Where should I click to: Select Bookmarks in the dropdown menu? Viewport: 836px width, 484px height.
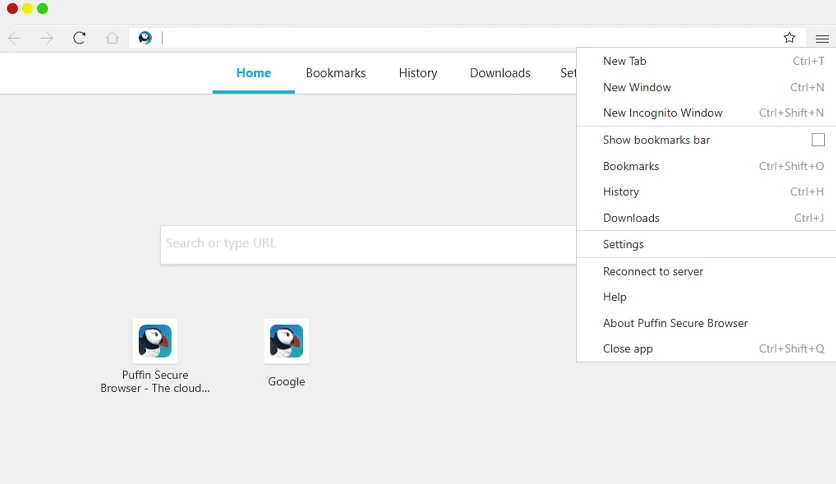click(x=706, y=166)
